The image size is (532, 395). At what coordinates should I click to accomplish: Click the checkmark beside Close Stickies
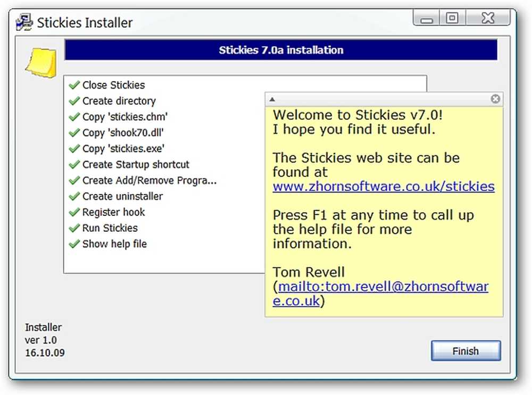[x=74, y=85]
